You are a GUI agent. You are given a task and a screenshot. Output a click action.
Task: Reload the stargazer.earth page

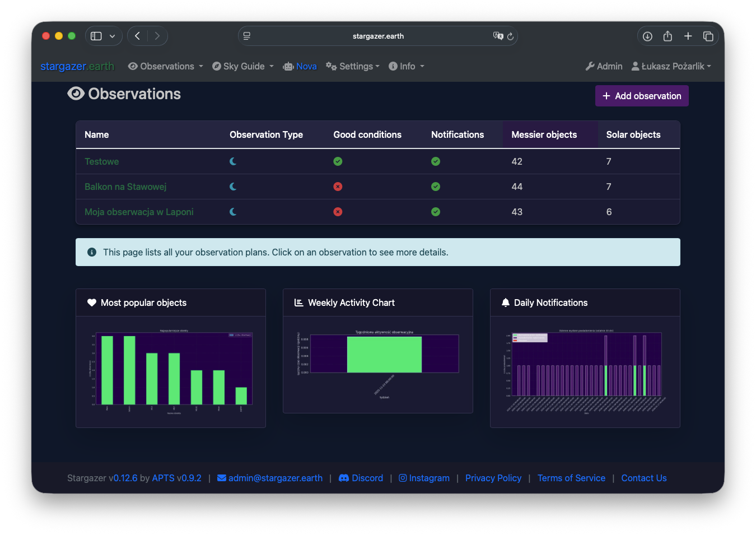pos(510,36)
